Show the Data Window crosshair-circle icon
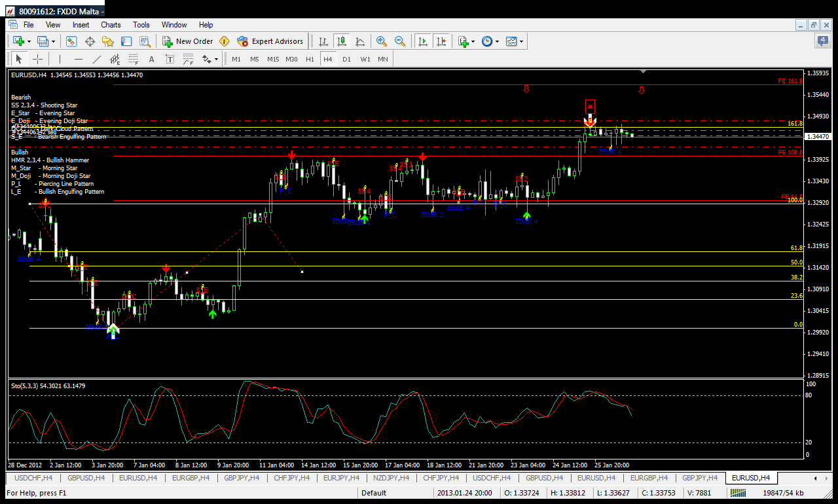The width and height of the screenshot is (838, 504). 90,41
